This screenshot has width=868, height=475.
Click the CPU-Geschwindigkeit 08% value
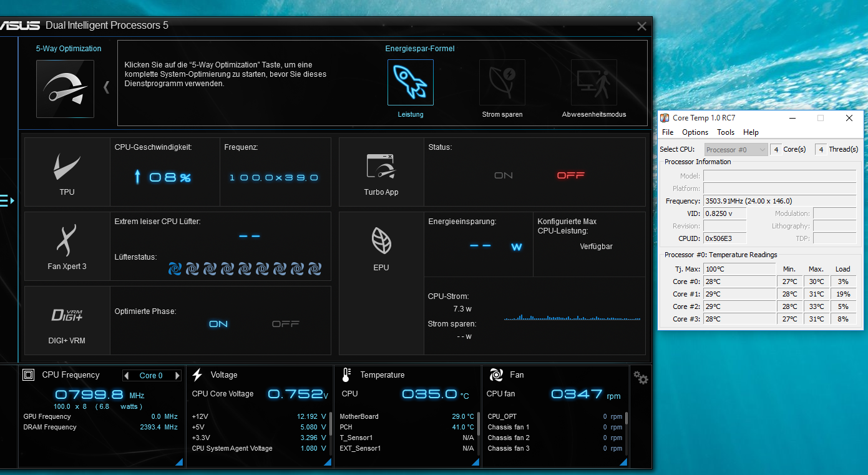[x=163, y=177]
